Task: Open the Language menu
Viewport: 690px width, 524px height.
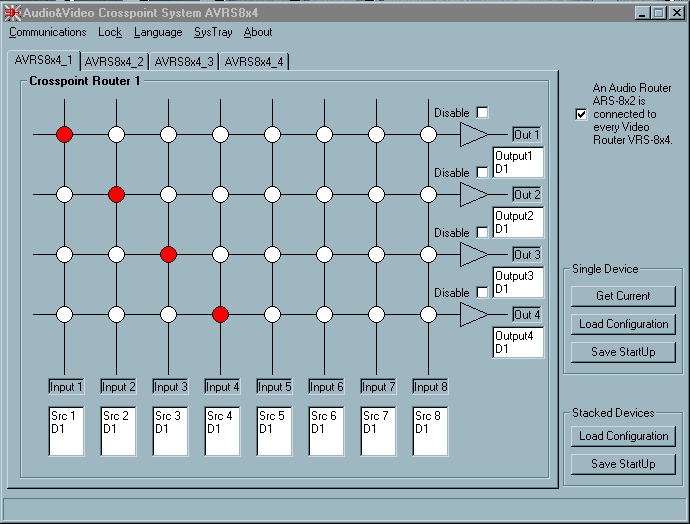Action: 158,32
